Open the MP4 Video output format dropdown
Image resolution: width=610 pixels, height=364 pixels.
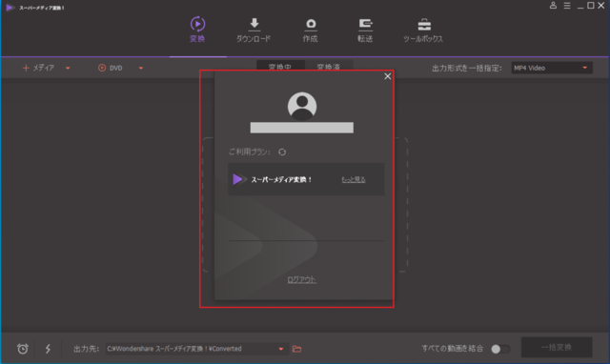point(552,68)
